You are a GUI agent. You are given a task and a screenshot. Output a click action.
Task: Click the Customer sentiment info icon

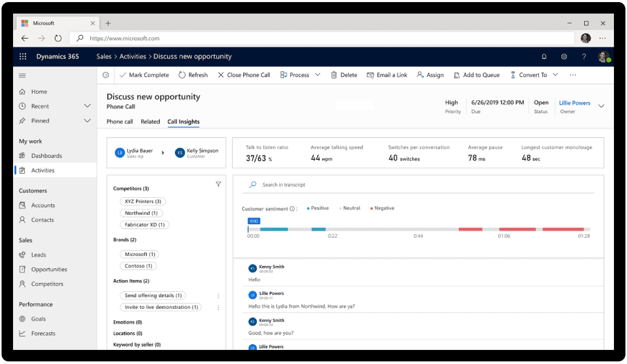click(292, 209)
